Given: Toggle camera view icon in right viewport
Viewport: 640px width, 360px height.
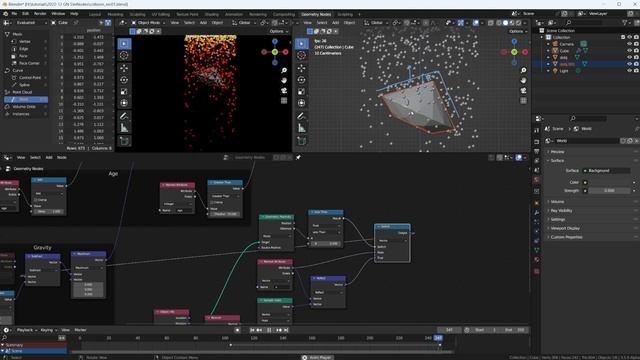Looking at the screenshot, I should [x=523, y=90].
